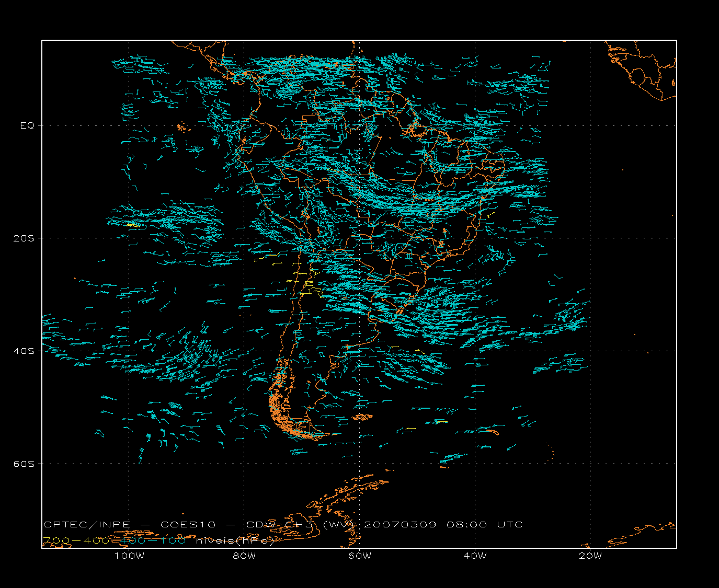This screenshot has height=588, width=719.
Task: Click the 20070309 date stamp
Action: tap(400, 525)
